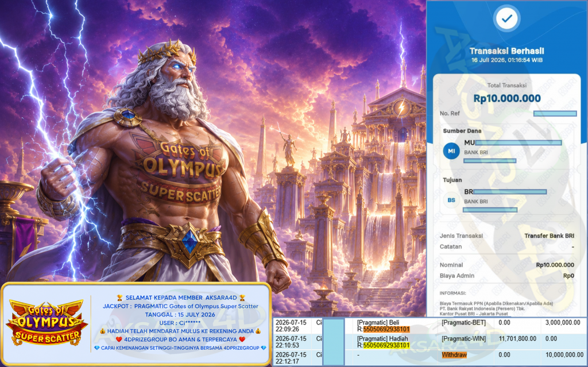Click the BANK BRI text under Sumber Dana

(476, 152)
